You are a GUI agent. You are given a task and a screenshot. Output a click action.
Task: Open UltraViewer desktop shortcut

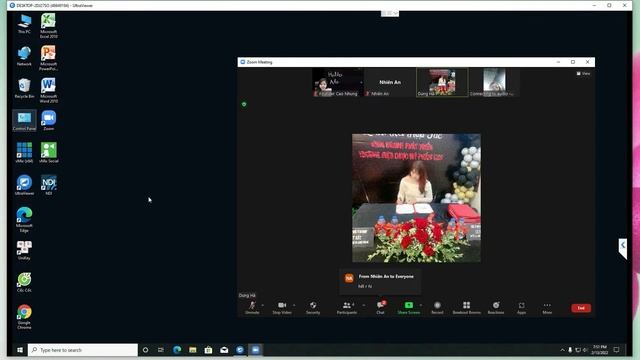coord(24,185)
